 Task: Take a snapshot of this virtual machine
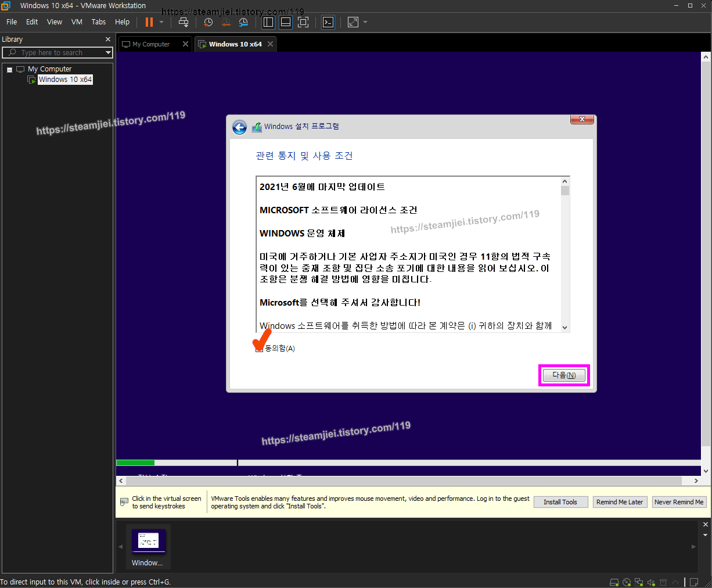[208, 22]
